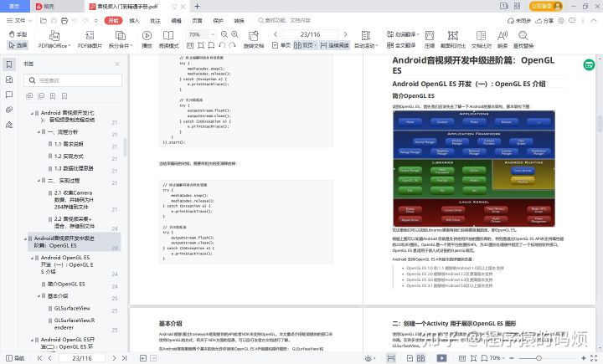This screenshot has height=364, width=603.
Task: Collapse the Android音视频开发中级进阶篇 bookmark node
Action: [26, 238]
